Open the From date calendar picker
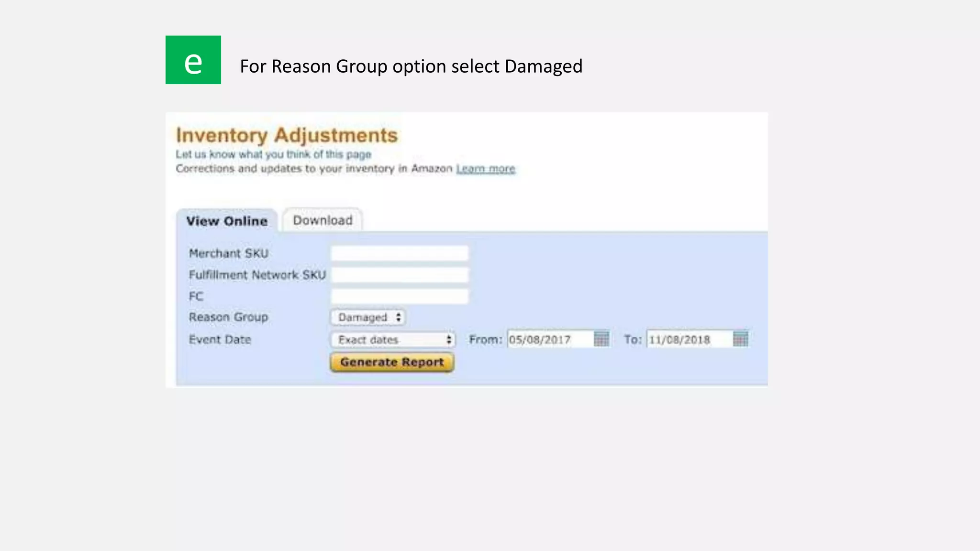980x551 pixels. coord(601,339)
